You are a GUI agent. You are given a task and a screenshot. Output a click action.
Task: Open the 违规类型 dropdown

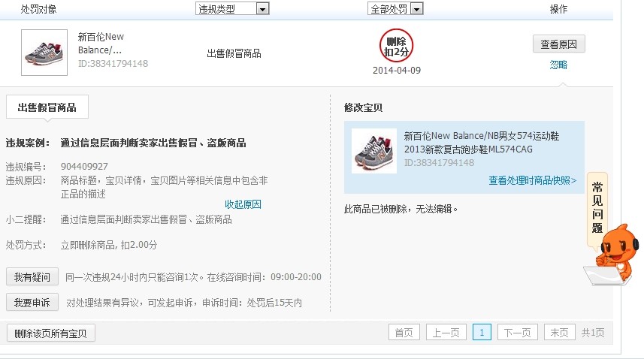[x=232, y=8]
